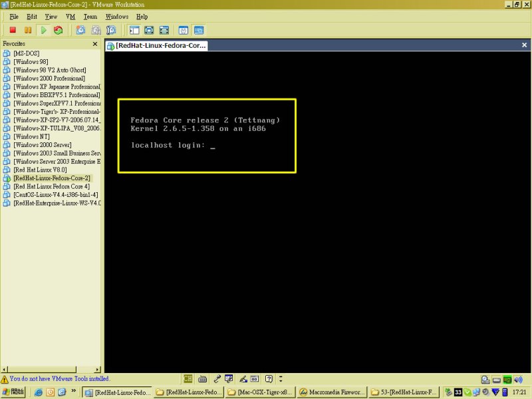
Task: Open the Manage Snapshots toolbar icon
Action: (x=111, y=30)
